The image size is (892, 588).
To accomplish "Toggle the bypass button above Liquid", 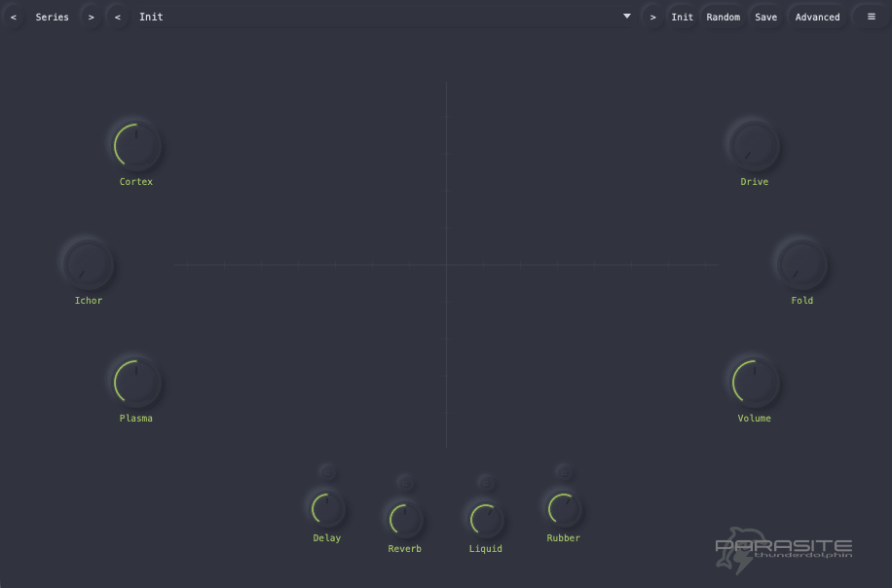I will click(x=485, y=480).
